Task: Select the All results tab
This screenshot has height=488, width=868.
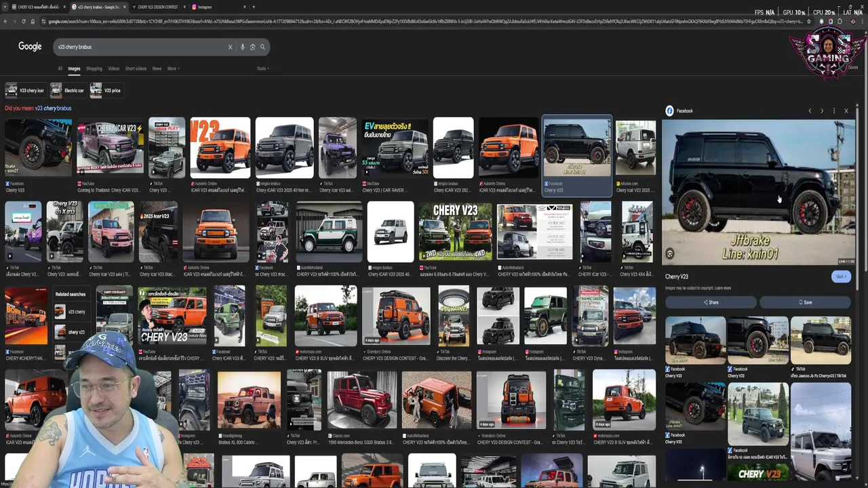Action: tap(60, 68)
